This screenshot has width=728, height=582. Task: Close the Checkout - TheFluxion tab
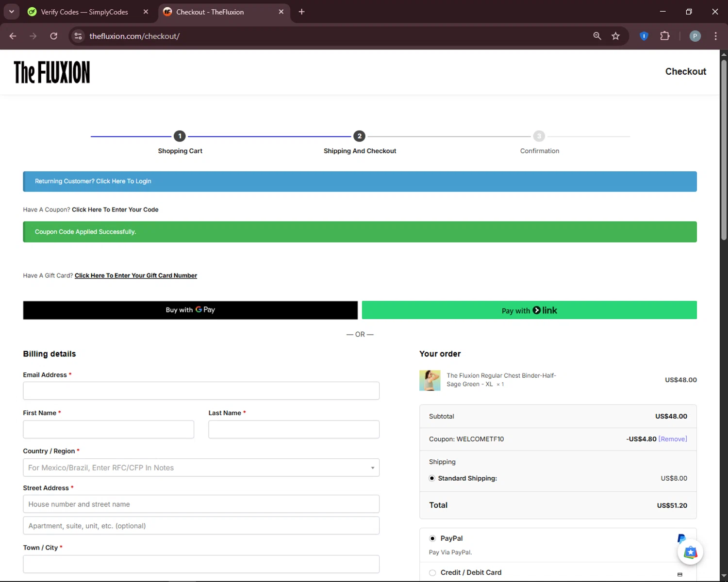281,12
